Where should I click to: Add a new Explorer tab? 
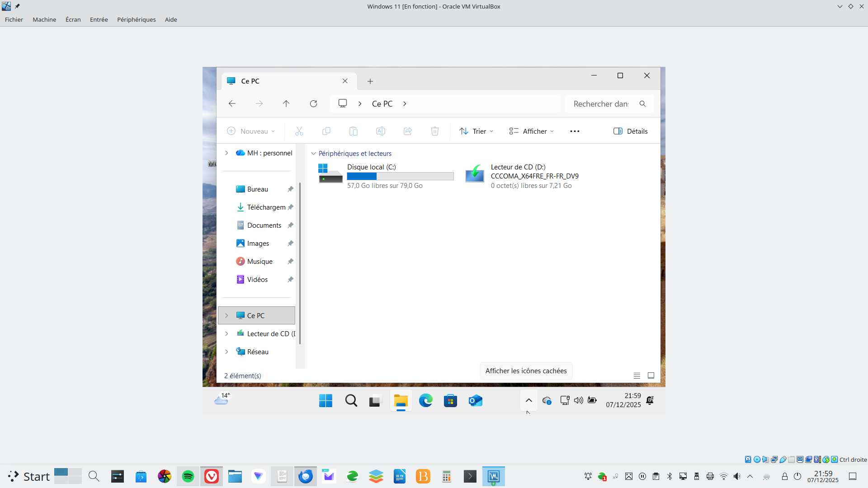coord(370,81)
